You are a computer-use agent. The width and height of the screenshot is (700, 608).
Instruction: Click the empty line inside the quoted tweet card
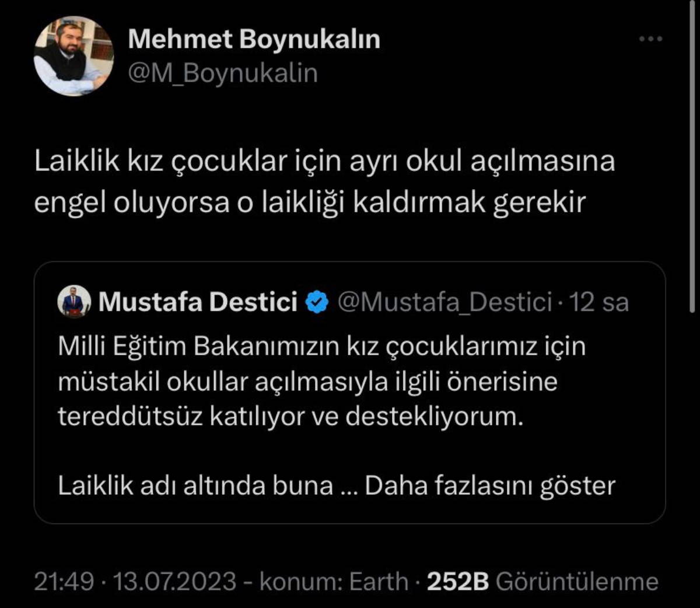(x=349, y=451)
